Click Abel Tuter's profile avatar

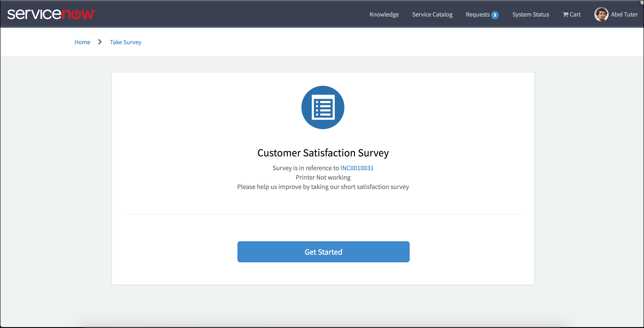point(602,14)
